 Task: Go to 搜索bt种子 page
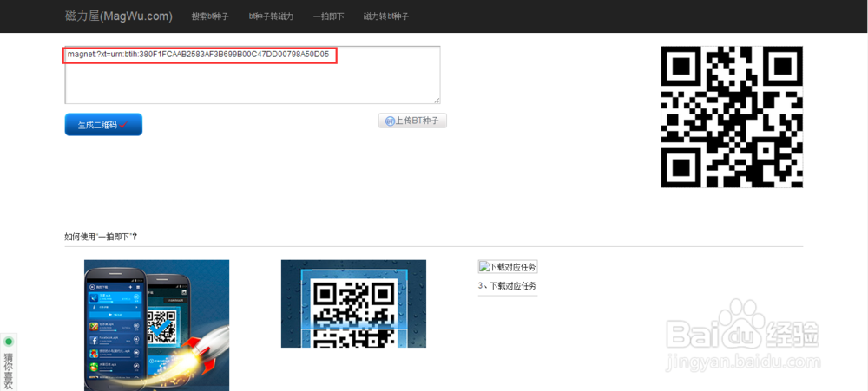click(210, 16)
